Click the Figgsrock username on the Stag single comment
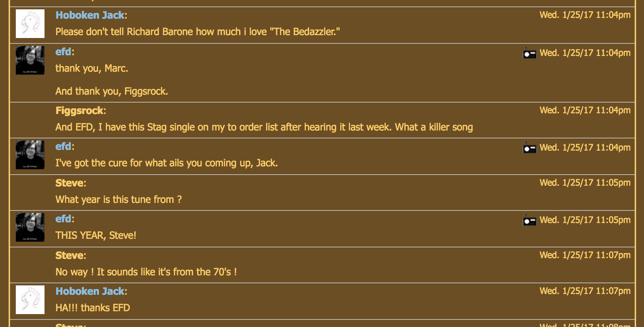Screen dimensions: 644x327 point(80,110)
